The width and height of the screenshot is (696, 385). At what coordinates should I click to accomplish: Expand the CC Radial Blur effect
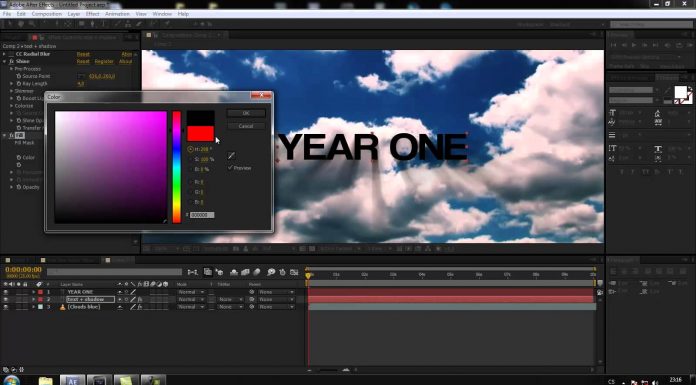4,54
